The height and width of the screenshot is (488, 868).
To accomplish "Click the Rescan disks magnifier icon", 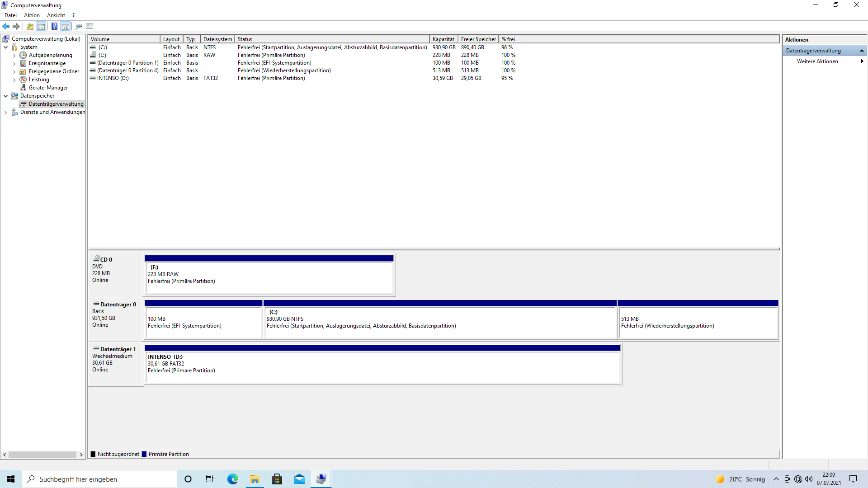I will pyautogui.click(x=79, y=26).
